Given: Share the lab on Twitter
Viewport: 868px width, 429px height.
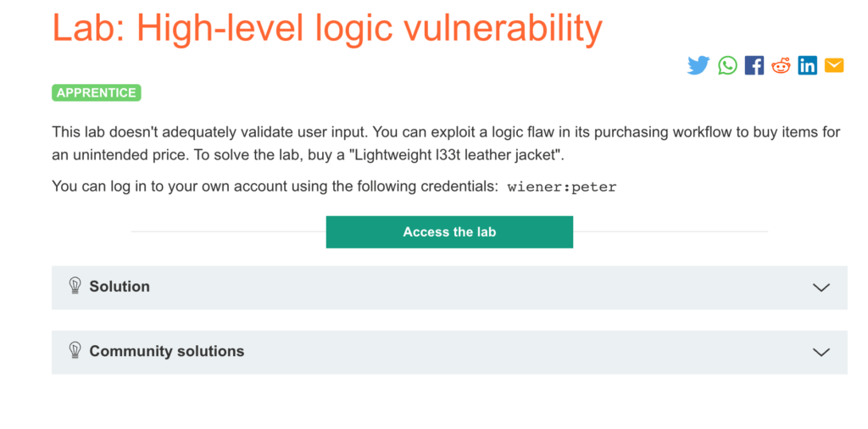Looking at the screenshot, I should tap(698, 65).
